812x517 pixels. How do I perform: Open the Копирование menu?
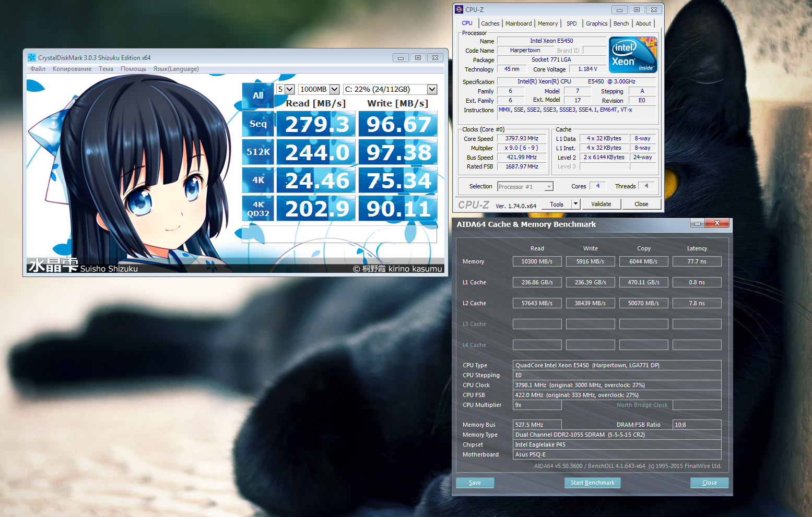tap(72, 69)
